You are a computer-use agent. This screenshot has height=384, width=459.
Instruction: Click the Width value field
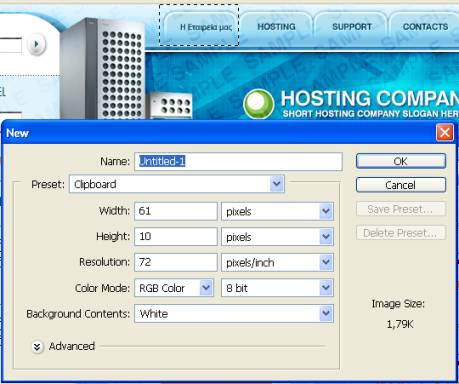tap(176, 211)
